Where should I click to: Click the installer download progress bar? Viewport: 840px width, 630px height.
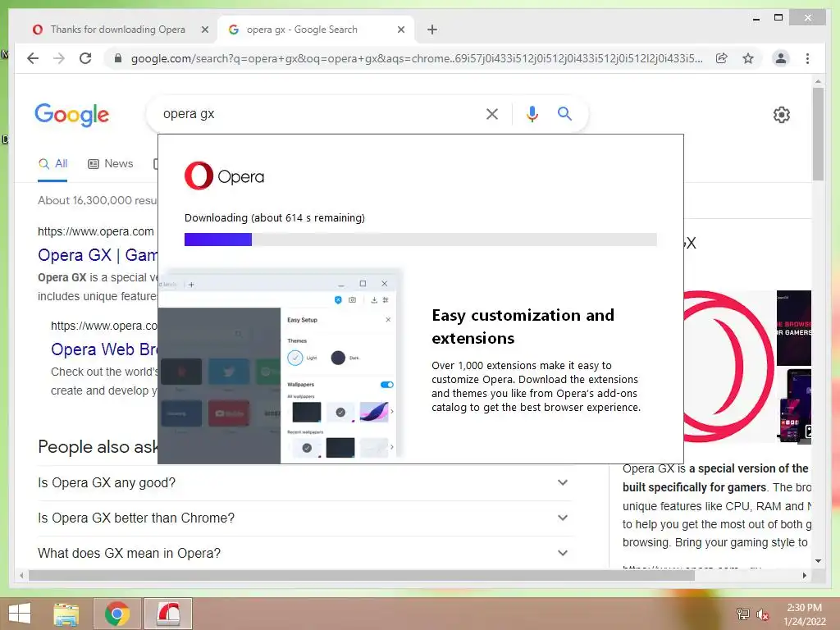[421, 240]
